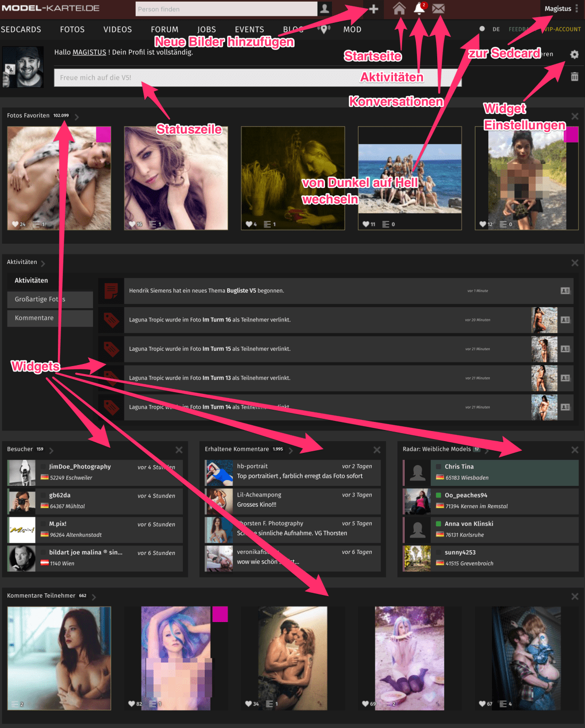This screenshot has width=585, height=728.
Task: Click the person icon beside the search field
Action: tap(324, 9)
